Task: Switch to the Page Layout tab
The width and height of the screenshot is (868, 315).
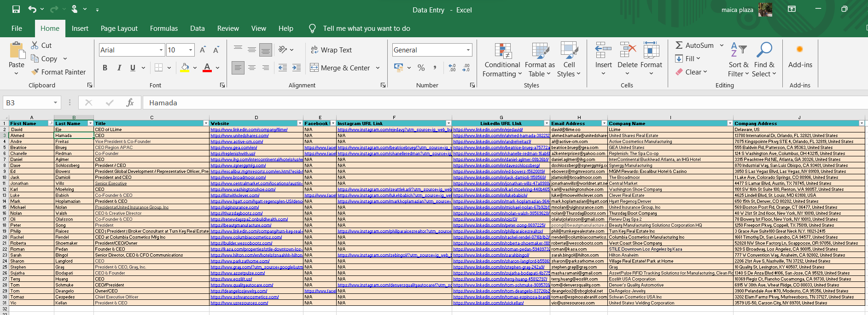Action: pyautogui.click(x=119, y=29)
